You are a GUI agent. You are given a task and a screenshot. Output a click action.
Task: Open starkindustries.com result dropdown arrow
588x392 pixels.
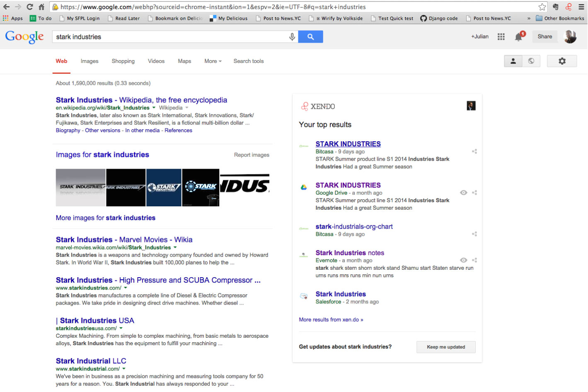(x=126, y=288)
